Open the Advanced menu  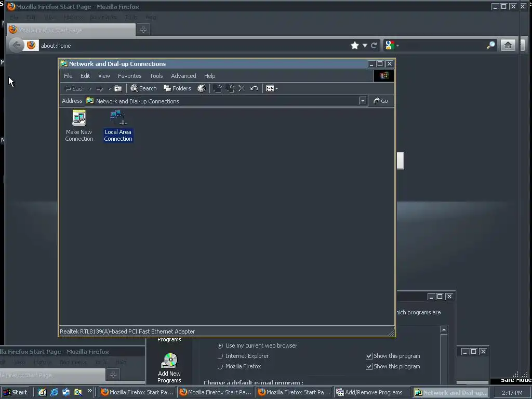click(x=183, y=76)
